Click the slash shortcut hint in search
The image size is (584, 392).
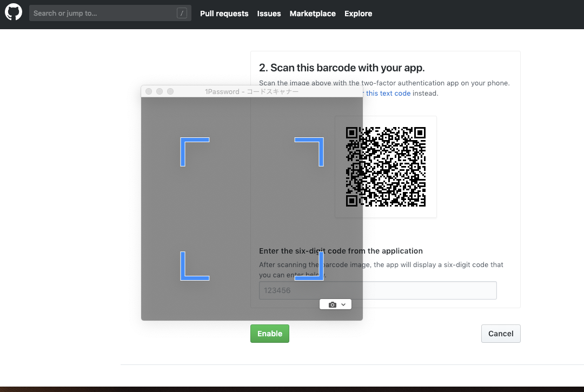click(182, 14)
